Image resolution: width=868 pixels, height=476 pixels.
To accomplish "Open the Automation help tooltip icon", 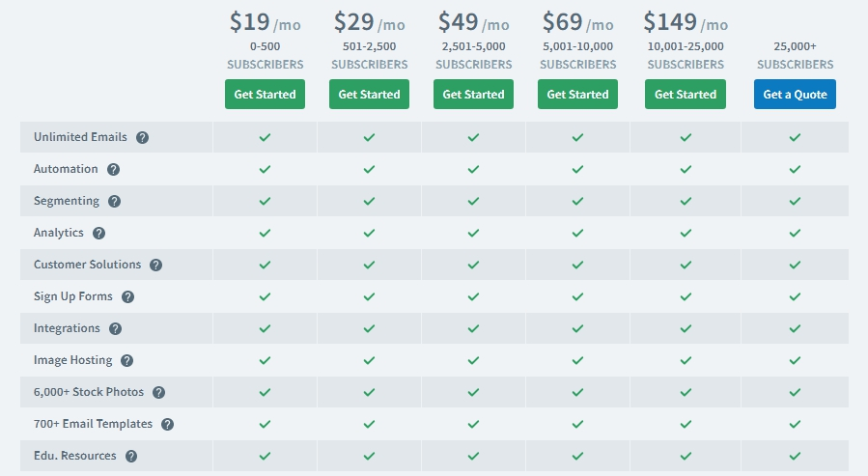I will [114, 169].
